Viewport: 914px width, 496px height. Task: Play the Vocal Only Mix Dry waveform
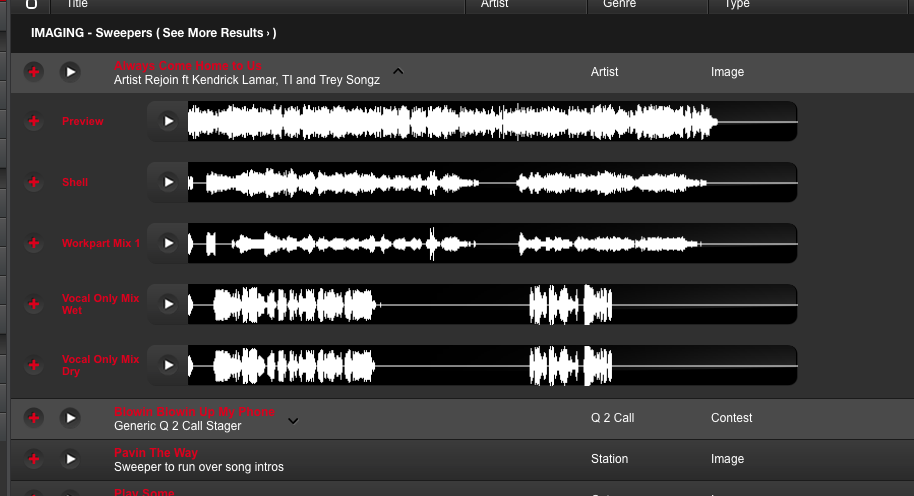coord(168,365)
